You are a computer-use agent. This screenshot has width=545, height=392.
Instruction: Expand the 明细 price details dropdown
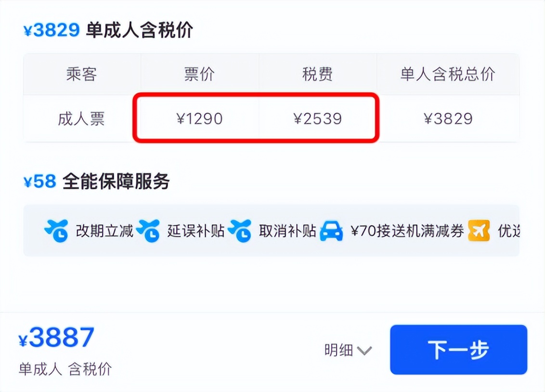coord(348,350)
